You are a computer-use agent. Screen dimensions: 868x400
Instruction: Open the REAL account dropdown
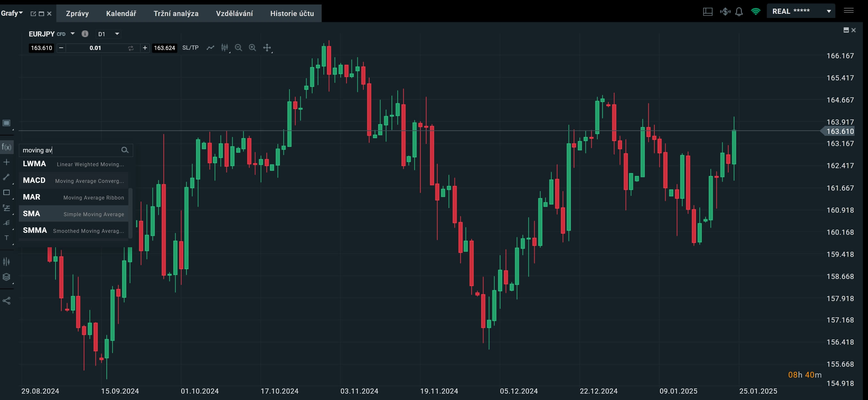(x=829, y=12)
